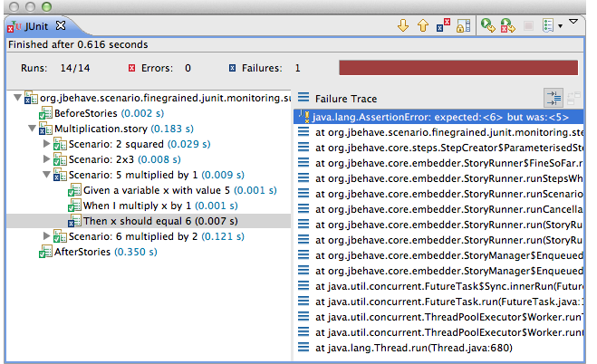Click stack icon beside Thread.run line
Viewport: 597px width, 364px height.
click(303, 348)
